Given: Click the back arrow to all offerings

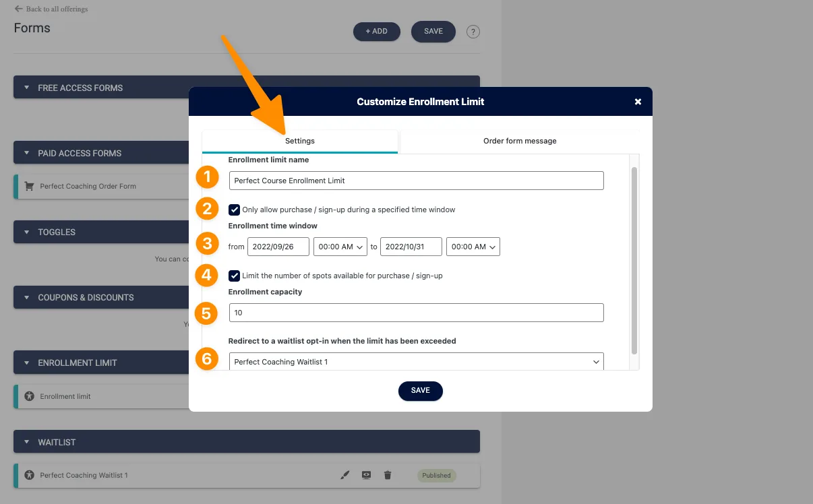Looking at the screenshot, I should (19, 9).
